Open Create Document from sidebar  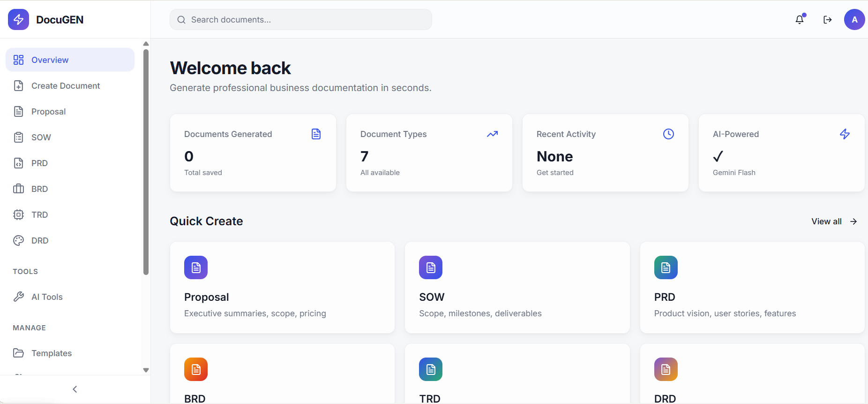[x=70, y=85]
